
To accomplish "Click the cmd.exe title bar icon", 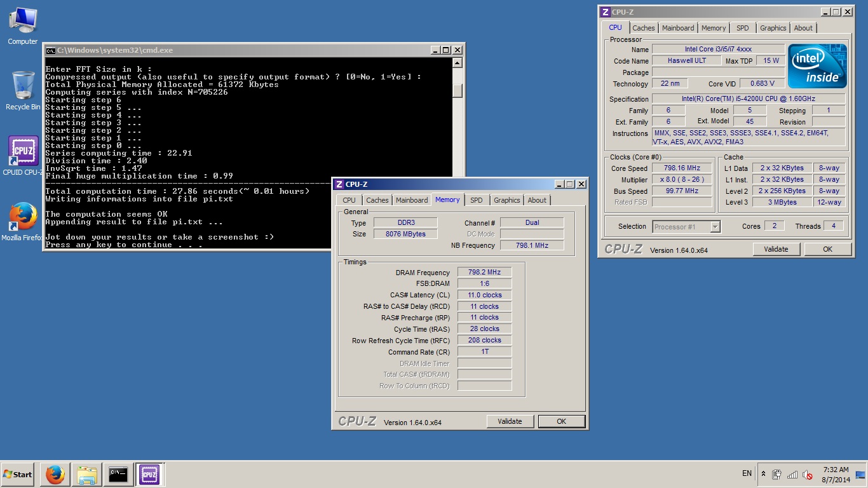I will pyautogui.click(x=50, y=50).
